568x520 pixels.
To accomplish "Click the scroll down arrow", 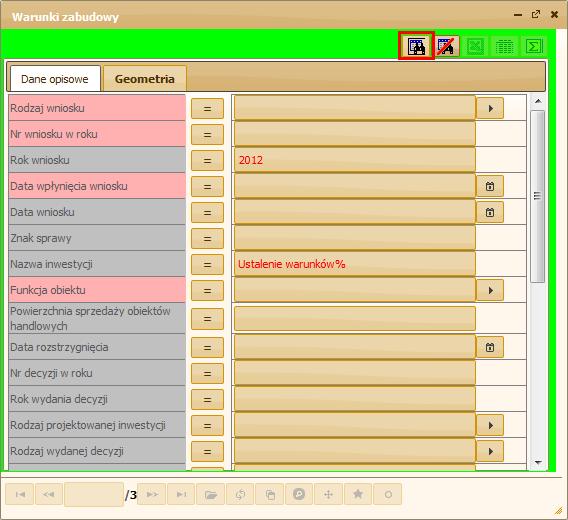I will point(538,462).
